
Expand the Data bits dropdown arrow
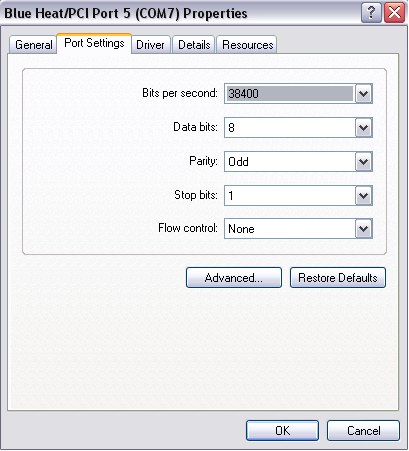click(363, 127)
